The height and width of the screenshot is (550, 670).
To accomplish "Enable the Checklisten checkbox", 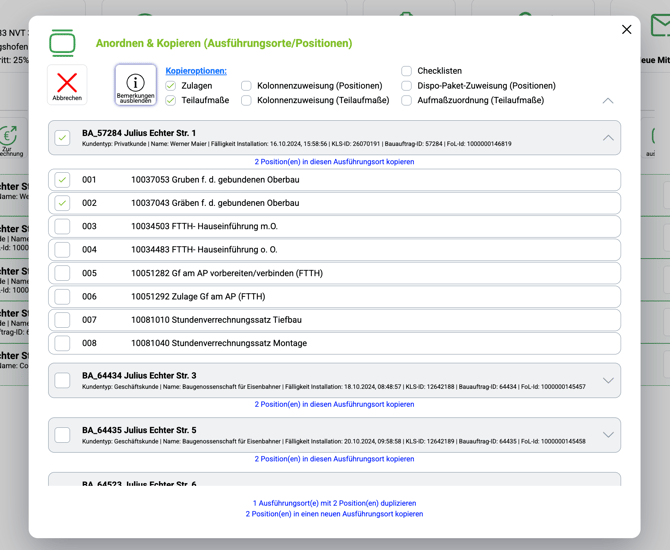I will coord(406,71).
